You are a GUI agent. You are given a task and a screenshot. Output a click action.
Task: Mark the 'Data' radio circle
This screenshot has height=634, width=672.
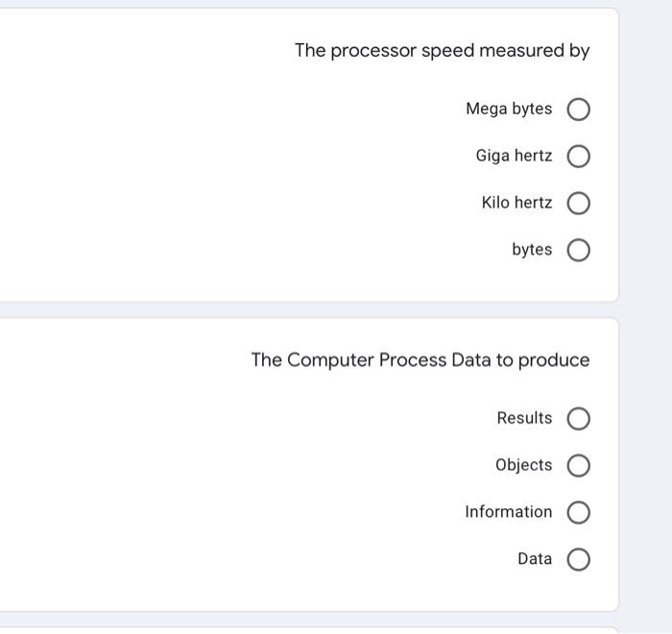click(x=578, y=560)
